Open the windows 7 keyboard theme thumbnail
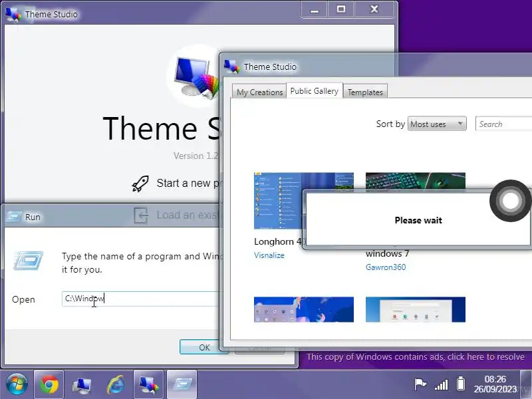Screen dimensions: 532x399 click(x=415, y=180)
